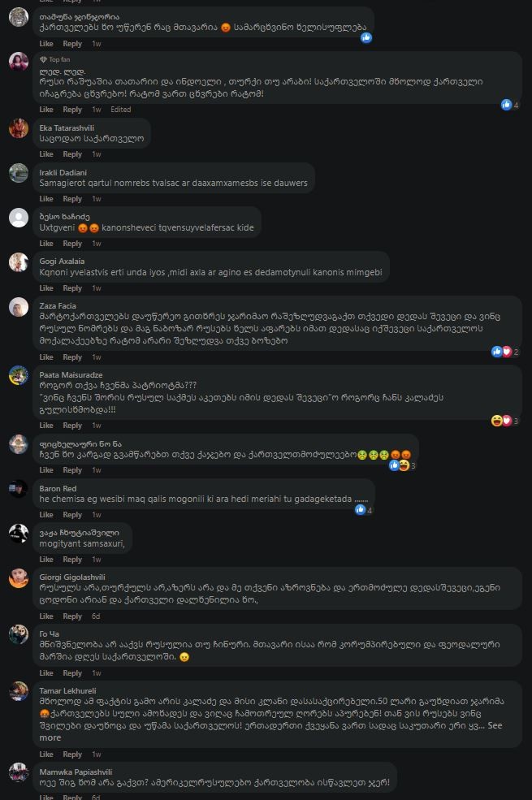
Task: Open the haha and heart reactions on Paata Maisuradze's comment
Action: click(x=505, y=421)
